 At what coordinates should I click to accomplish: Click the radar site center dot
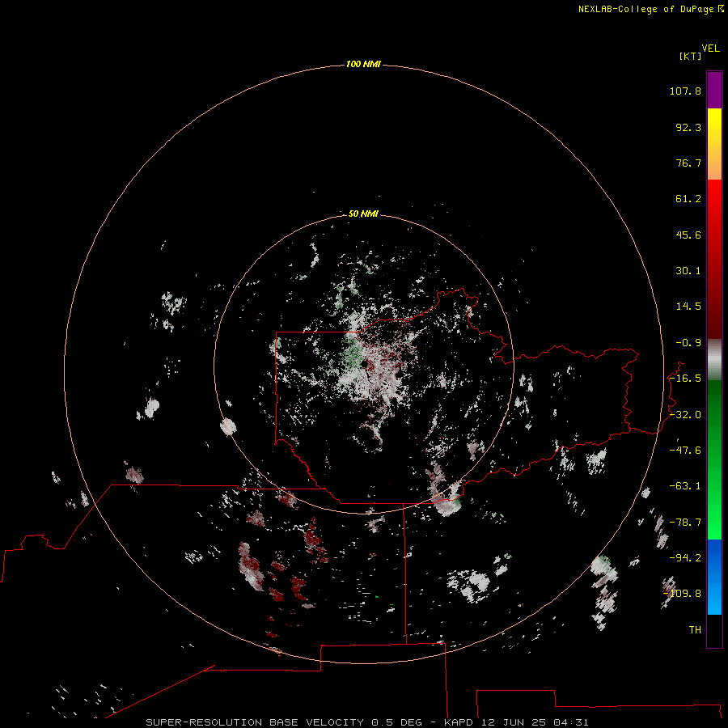coord(364,364)
